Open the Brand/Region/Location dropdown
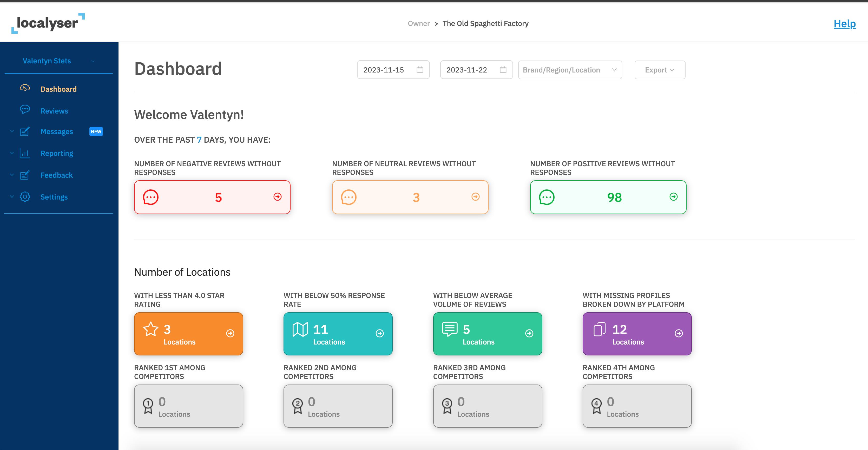 click(569, 69)
